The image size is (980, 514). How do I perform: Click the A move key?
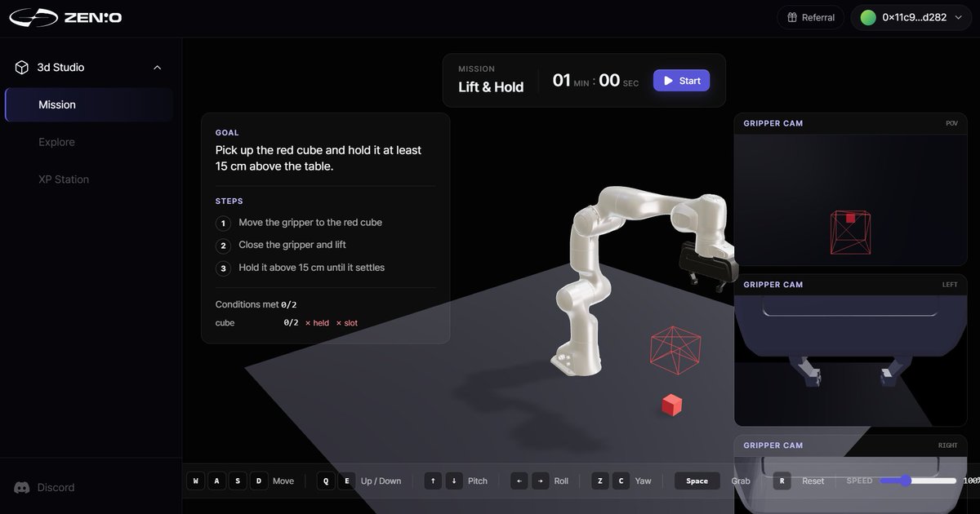[216, 481]
